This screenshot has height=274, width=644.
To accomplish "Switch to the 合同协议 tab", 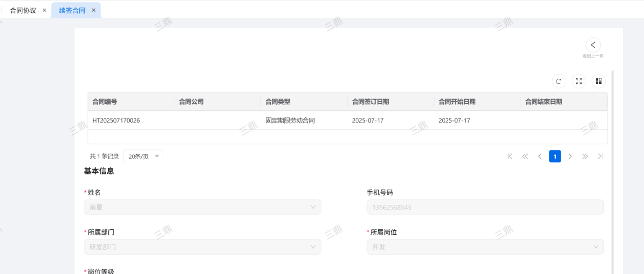I will click(23, 10).
